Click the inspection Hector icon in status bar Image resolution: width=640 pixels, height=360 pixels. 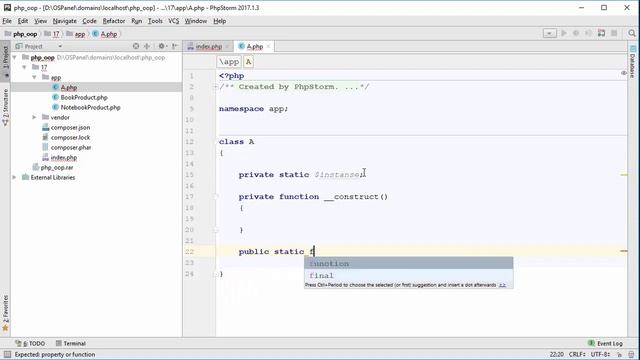click(631, 355)
